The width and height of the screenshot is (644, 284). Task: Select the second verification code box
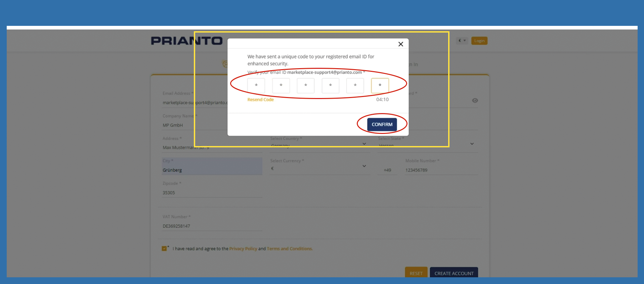point(281,86)
